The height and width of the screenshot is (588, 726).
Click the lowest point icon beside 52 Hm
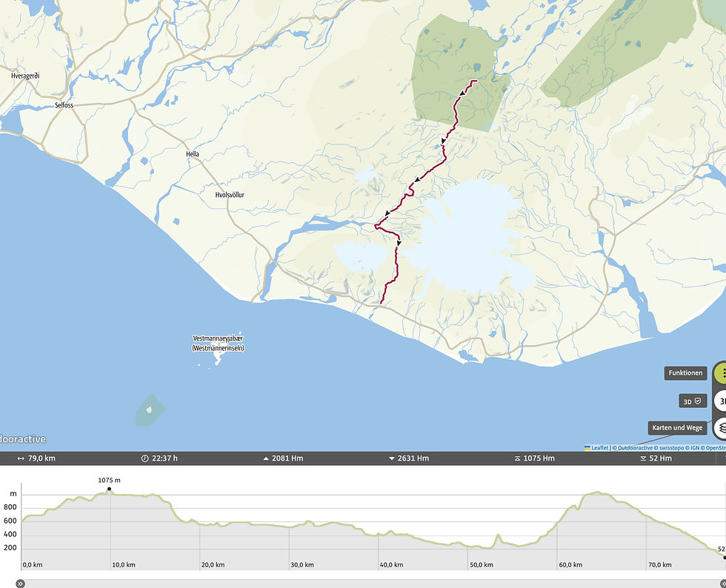tap(643, 458)
